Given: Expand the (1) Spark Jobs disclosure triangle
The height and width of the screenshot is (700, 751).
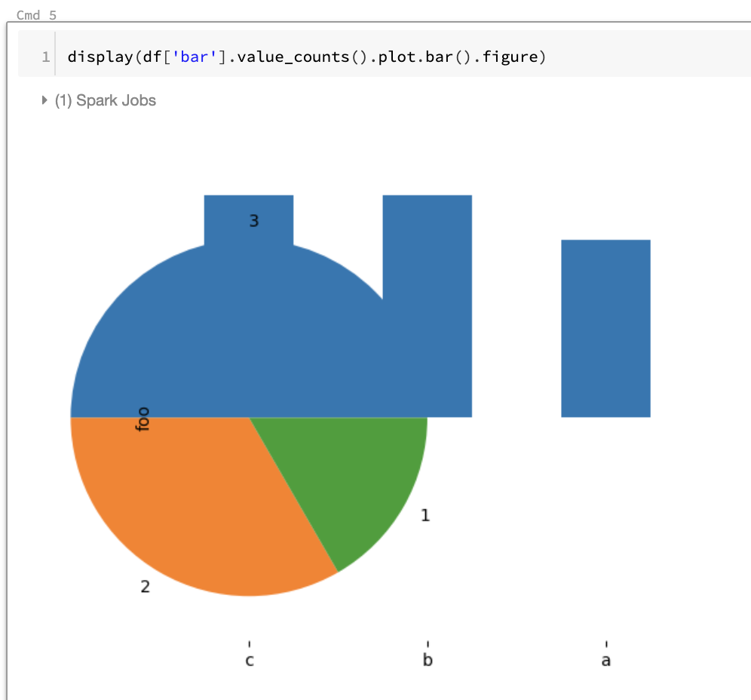Looking at the screenshot, I should [x=44, y=100].
